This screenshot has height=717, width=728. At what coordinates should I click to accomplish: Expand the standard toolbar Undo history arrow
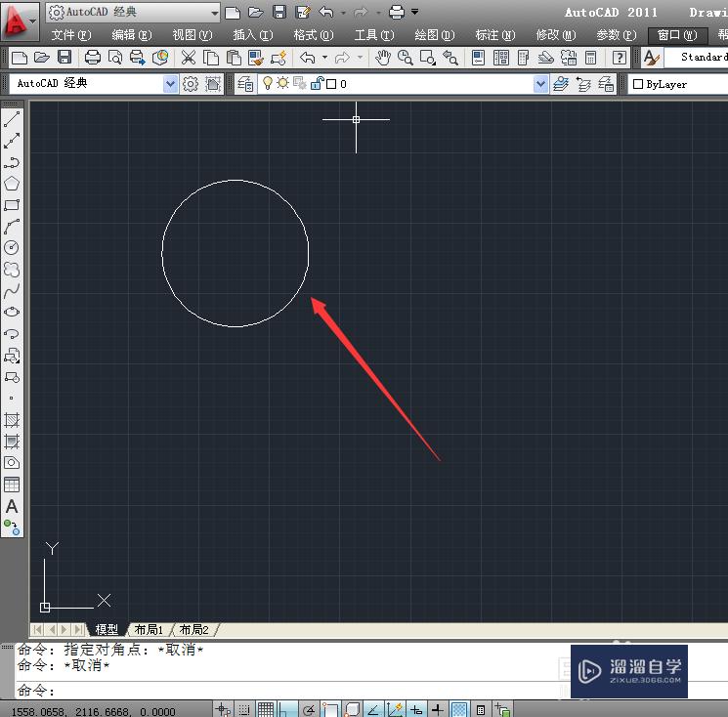324,58
